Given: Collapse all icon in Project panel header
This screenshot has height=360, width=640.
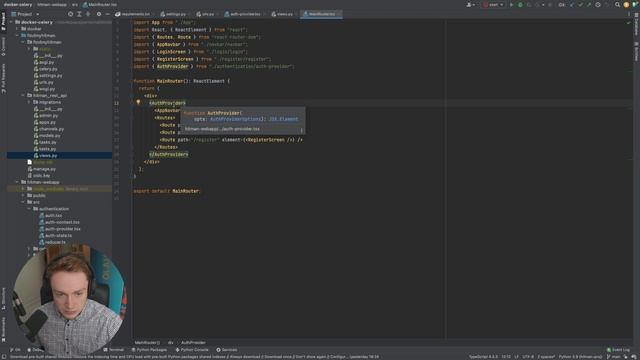Looking at the screenshot, I should (88, 14).
